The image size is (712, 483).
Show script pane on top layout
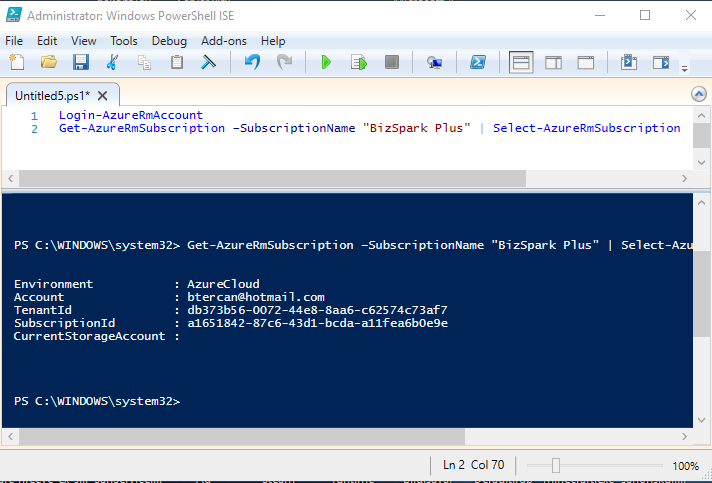coord(521,62)
